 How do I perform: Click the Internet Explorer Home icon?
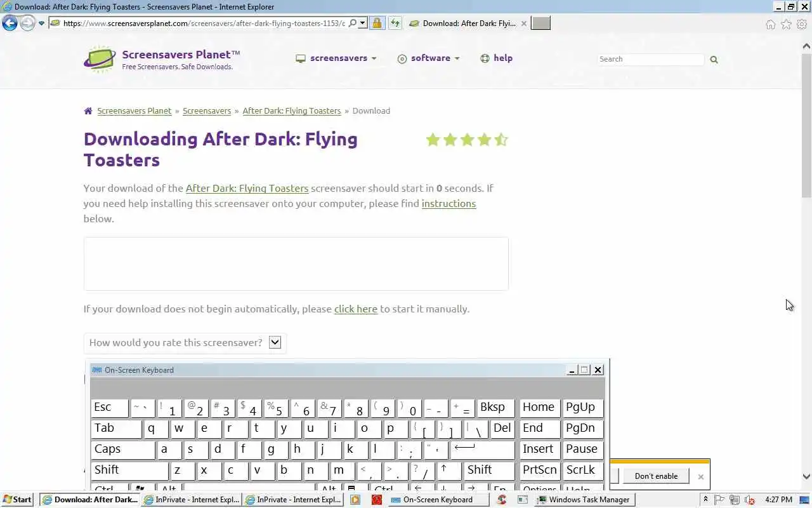point(770,24)
